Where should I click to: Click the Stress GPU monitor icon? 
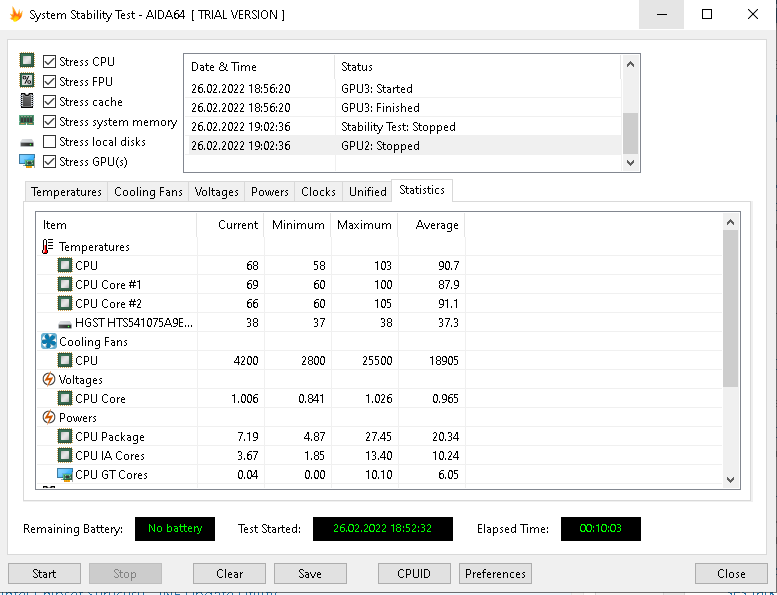[x=27, y=161]
